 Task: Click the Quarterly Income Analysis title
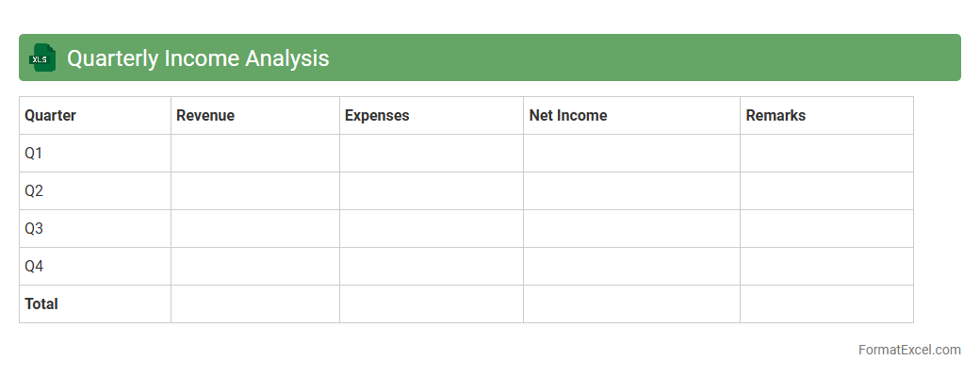tap(198, 57)
